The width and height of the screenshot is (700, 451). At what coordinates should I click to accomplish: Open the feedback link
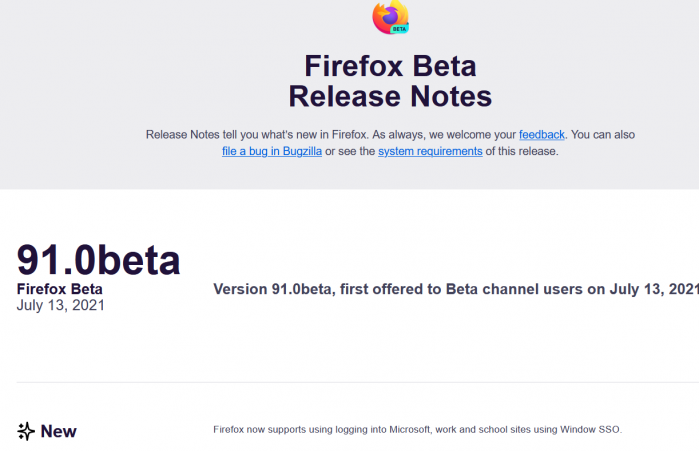(x=542, y=134)
